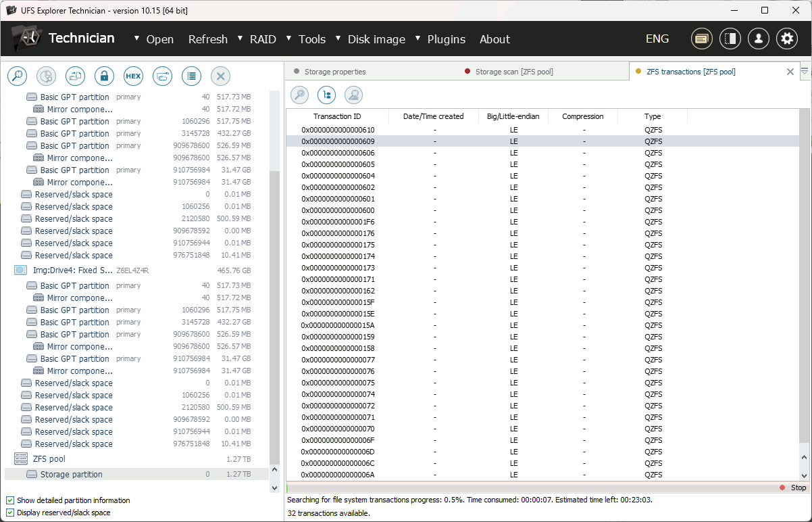Open the RAID dropdown menu

point(261,39)
